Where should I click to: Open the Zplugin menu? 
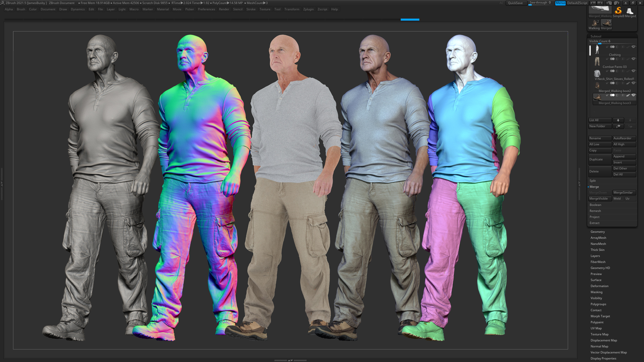coord(308,9)
